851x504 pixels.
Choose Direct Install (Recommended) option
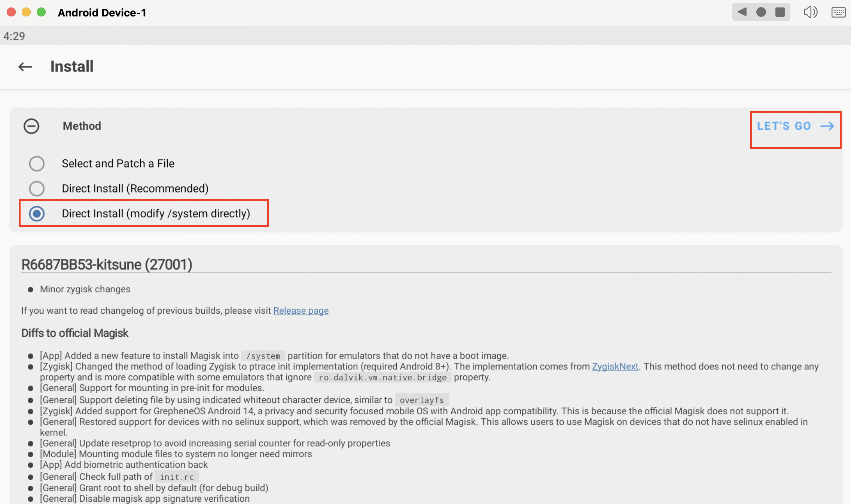(x=37, y=189)
